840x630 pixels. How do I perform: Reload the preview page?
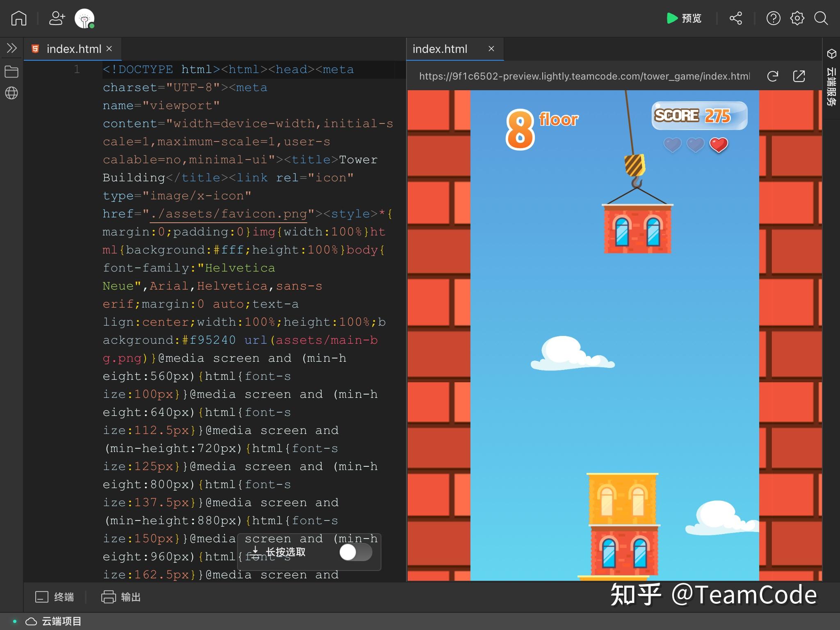(773, 76)
